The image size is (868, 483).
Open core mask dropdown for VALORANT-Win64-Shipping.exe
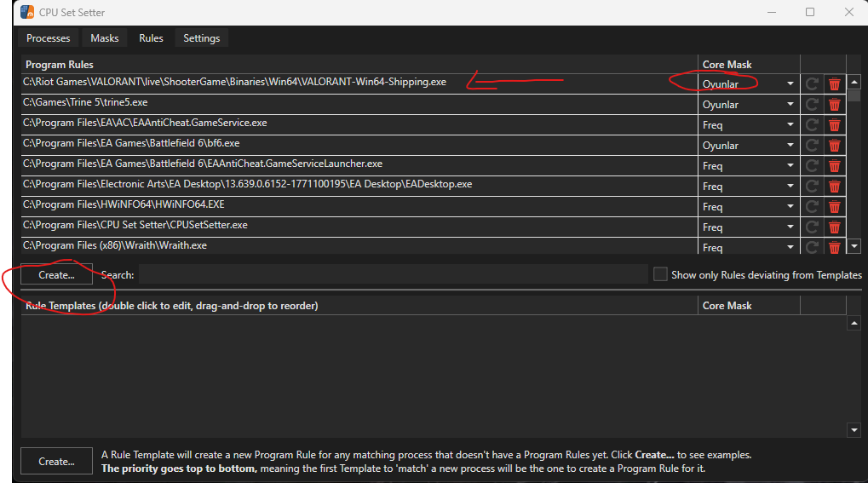pyautogui.click(x=749, y=84)
